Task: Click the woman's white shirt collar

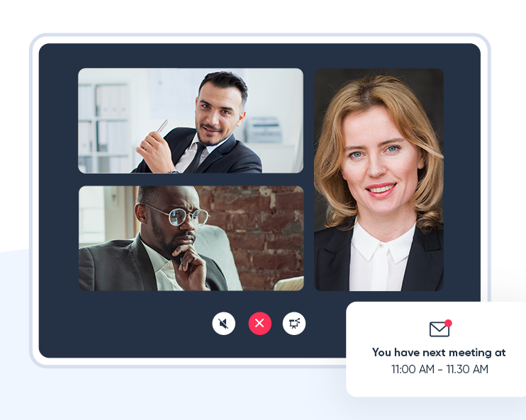Action: pos(384,242)
